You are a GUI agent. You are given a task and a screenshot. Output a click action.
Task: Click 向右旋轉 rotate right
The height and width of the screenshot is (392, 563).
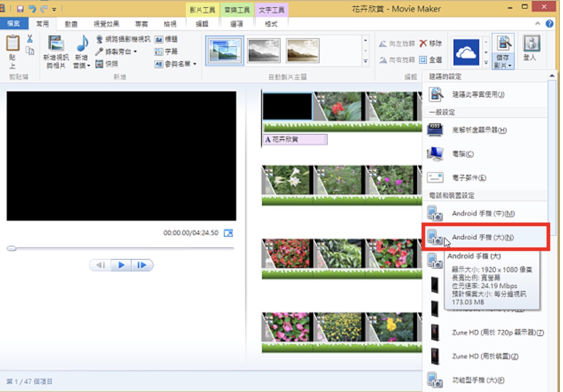(397, 59)
